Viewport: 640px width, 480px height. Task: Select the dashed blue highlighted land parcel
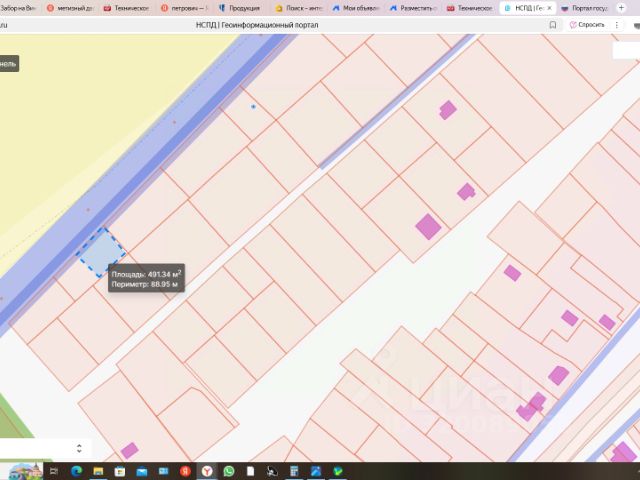tap(101, 253)
